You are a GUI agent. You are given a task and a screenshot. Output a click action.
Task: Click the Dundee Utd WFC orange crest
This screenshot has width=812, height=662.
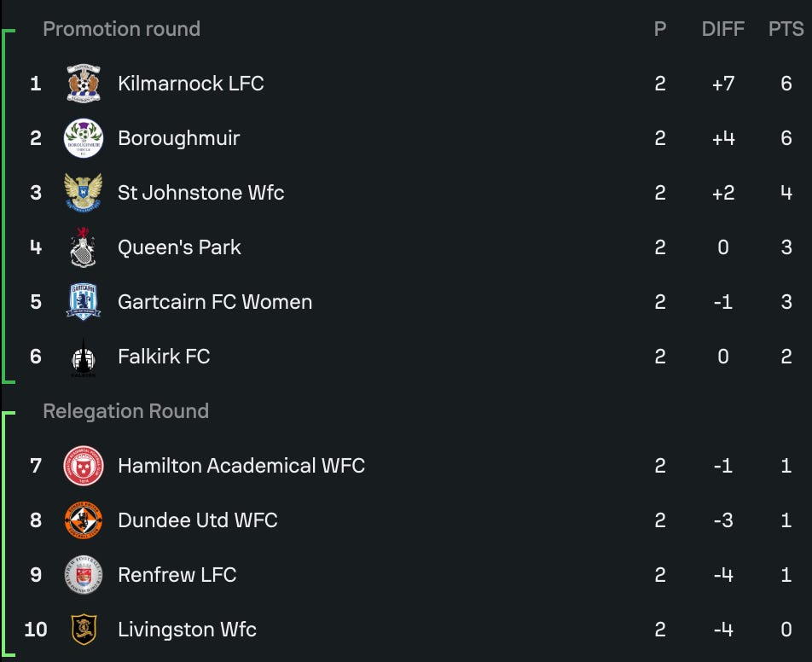pos(84,520)
